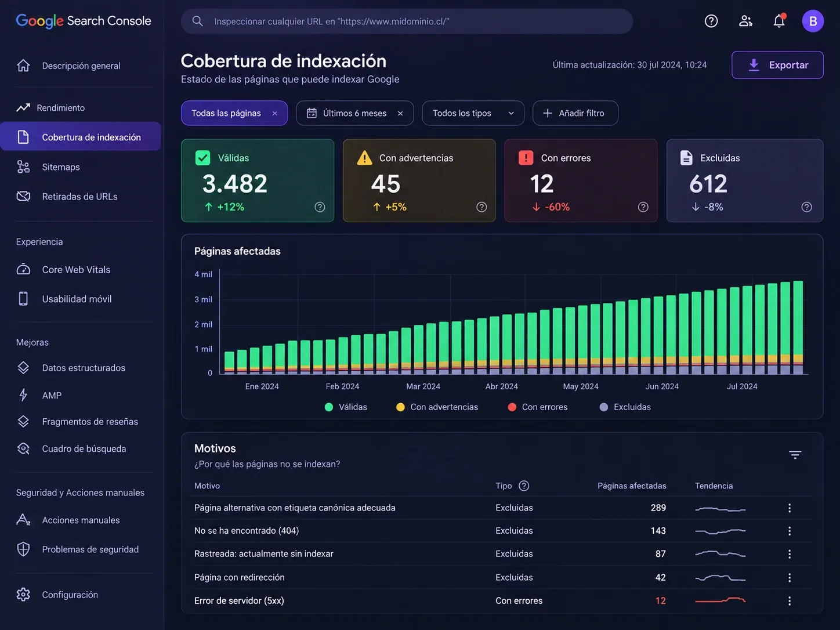Toggle Con errores series in legend

coord(538,407)
